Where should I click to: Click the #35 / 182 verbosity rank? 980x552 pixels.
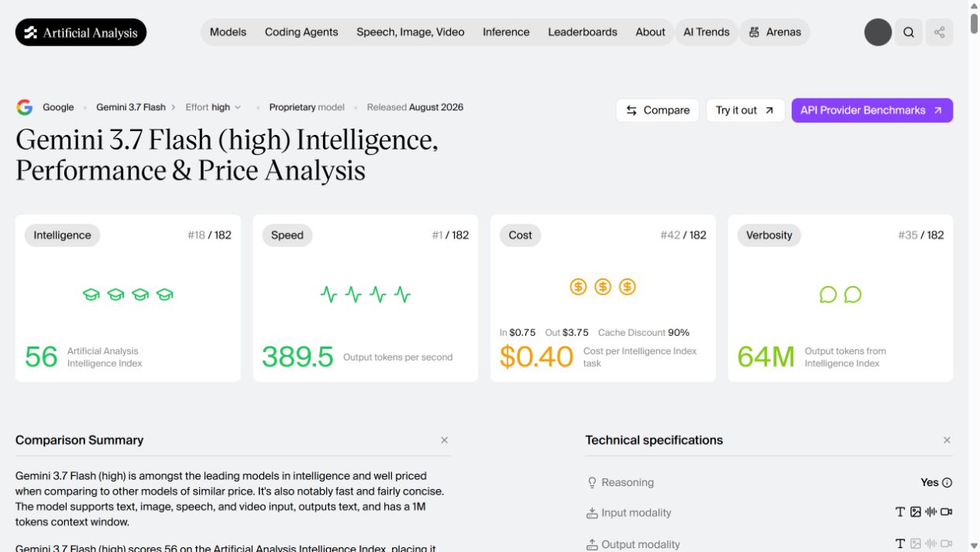click(921, 235)
